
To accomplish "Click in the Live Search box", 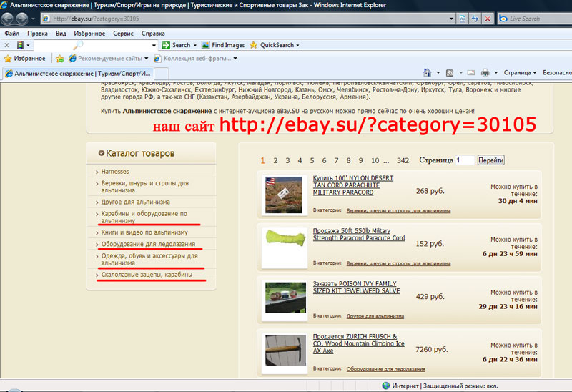I will tap(535, 19).
